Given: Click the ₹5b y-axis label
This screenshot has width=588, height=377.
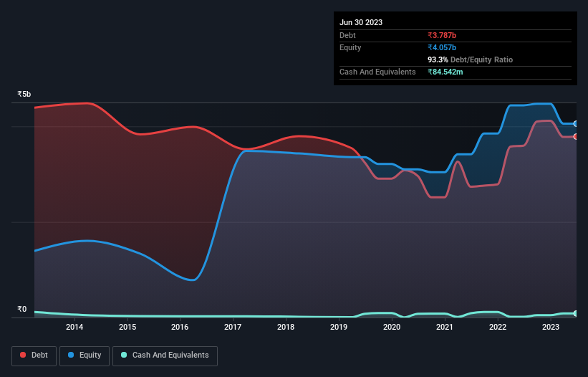Looking at the screenshot, I should [24, 94].
